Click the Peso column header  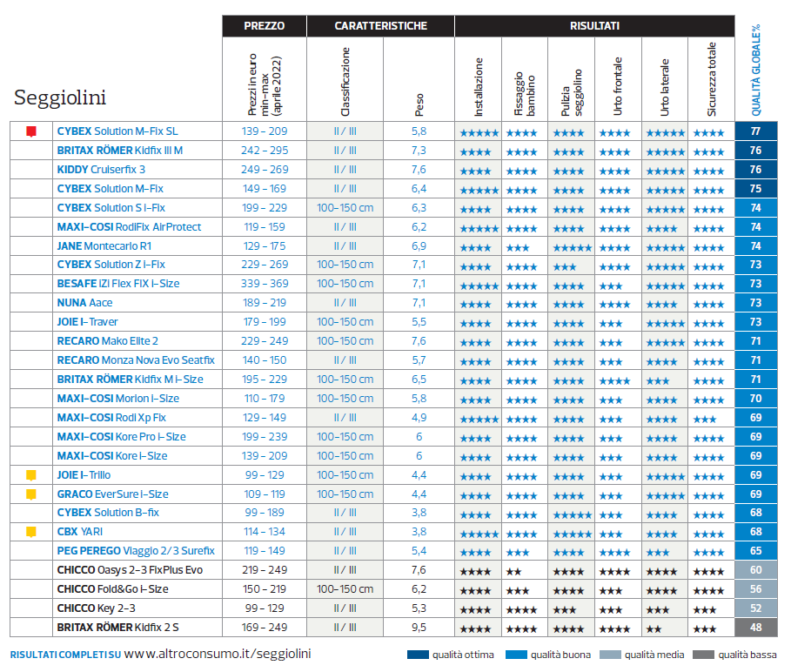click(419, 105)
